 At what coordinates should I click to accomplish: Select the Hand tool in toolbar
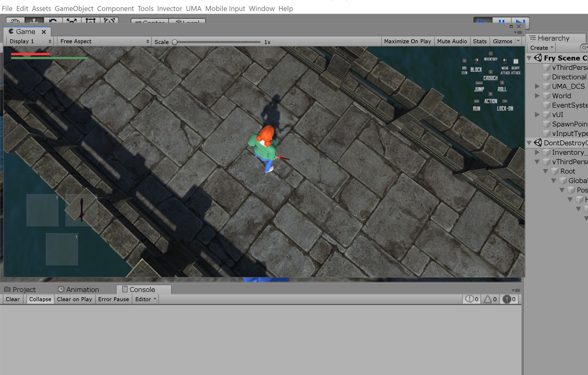(x=15, y=20)
